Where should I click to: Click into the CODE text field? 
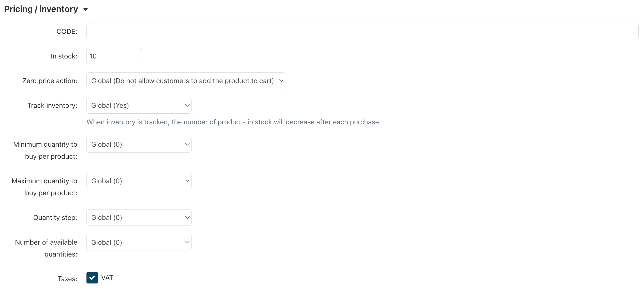362,31
